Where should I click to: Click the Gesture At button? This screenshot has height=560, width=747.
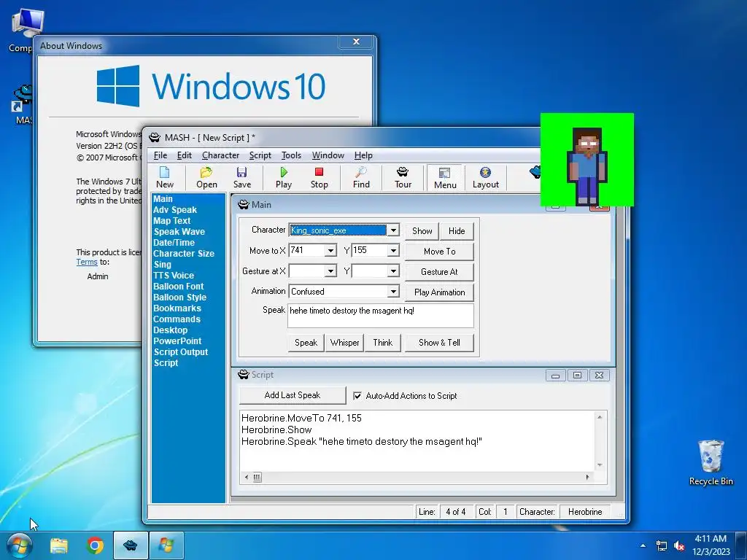(439, 272)
